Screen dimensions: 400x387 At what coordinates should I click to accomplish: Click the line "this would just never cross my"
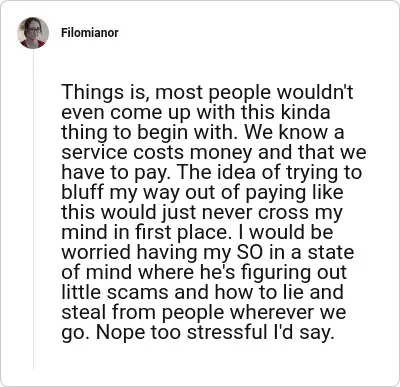coord(202,212)
